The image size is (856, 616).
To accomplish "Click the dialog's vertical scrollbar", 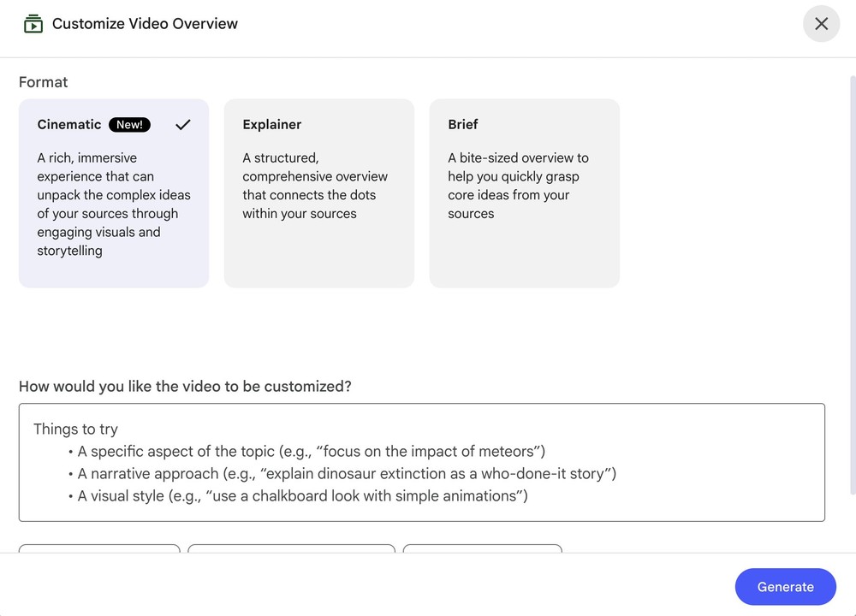I will click(852, 282).
